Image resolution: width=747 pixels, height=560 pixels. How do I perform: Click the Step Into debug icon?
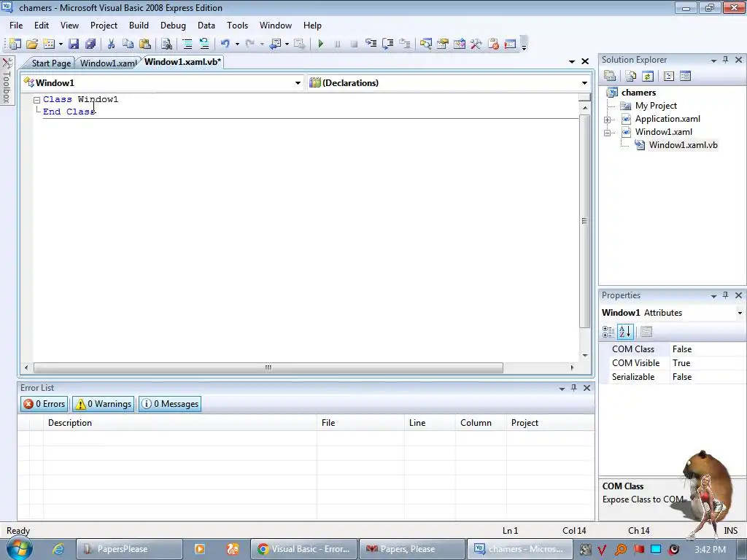coord(371,44)
